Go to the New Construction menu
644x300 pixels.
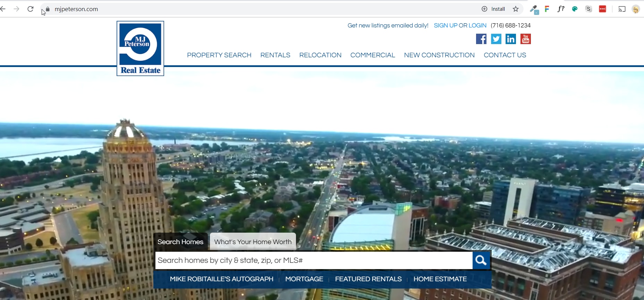pos(439,55)
